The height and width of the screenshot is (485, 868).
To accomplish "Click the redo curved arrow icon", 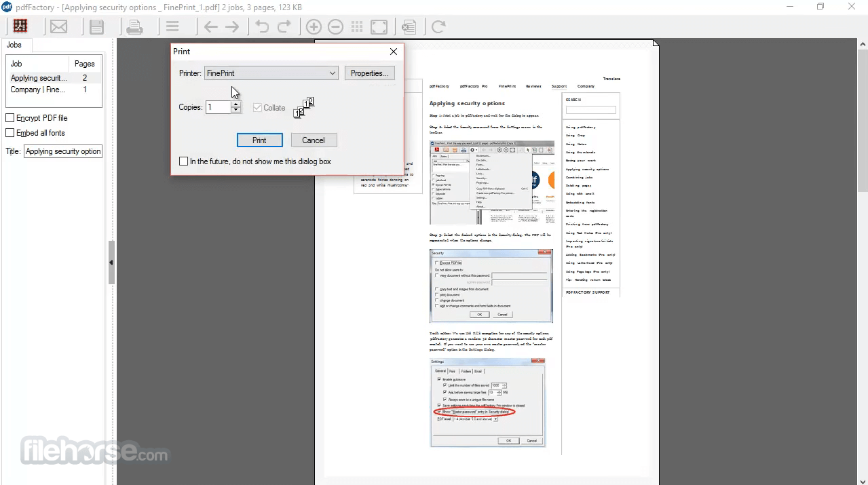I will coord(284,27).
